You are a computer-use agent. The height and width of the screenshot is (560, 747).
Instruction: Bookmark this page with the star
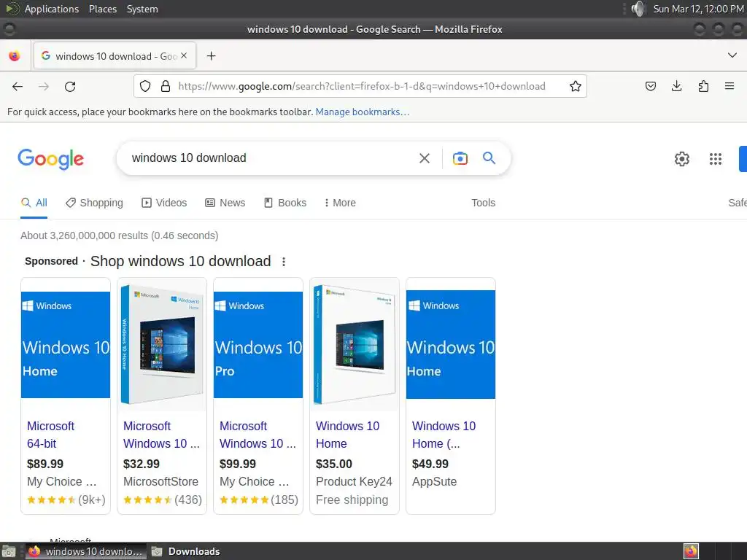(x=576, y=86)
